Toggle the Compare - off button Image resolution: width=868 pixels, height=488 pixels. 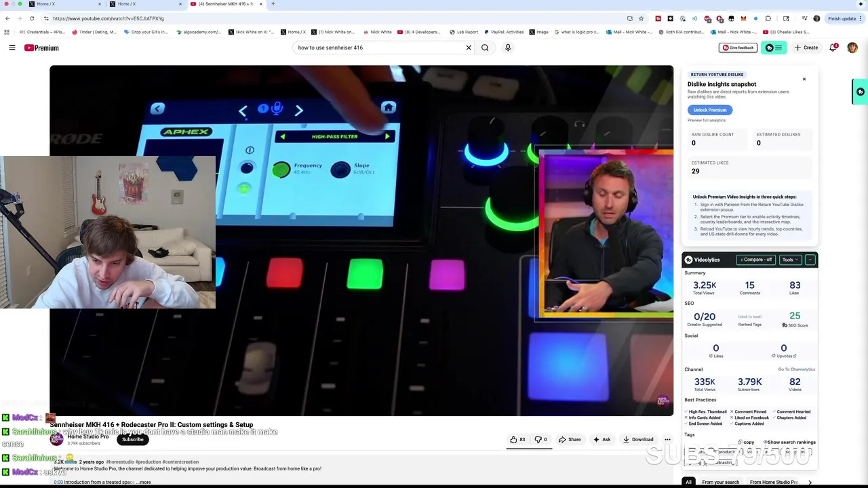756,260
